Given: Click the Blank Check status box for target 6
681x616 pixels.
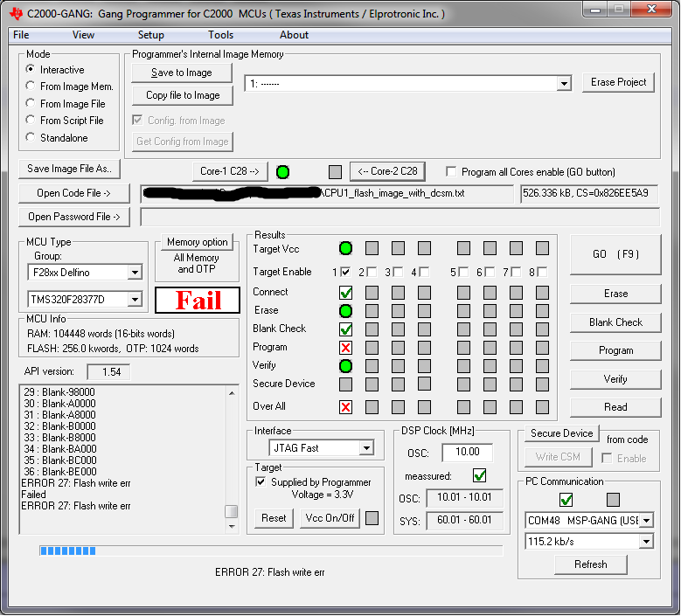Looking at the screenshot, I should [x=490, y=329].
